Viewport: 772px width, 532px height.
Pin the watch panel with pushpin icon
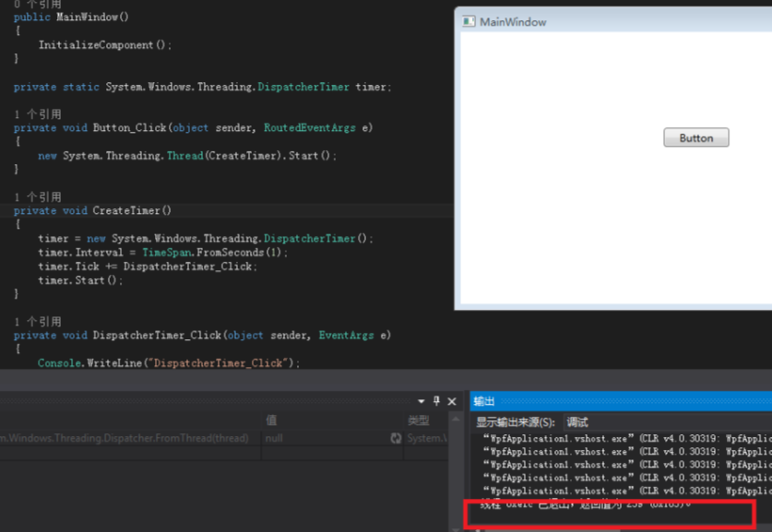click(436, 401)
